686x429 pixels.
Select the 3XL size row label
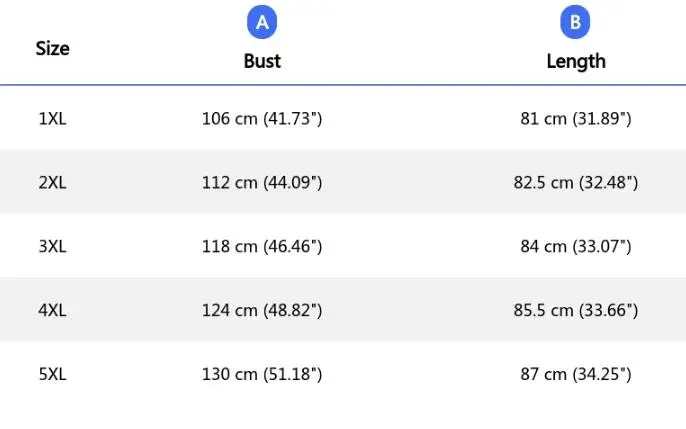(52, 246)
